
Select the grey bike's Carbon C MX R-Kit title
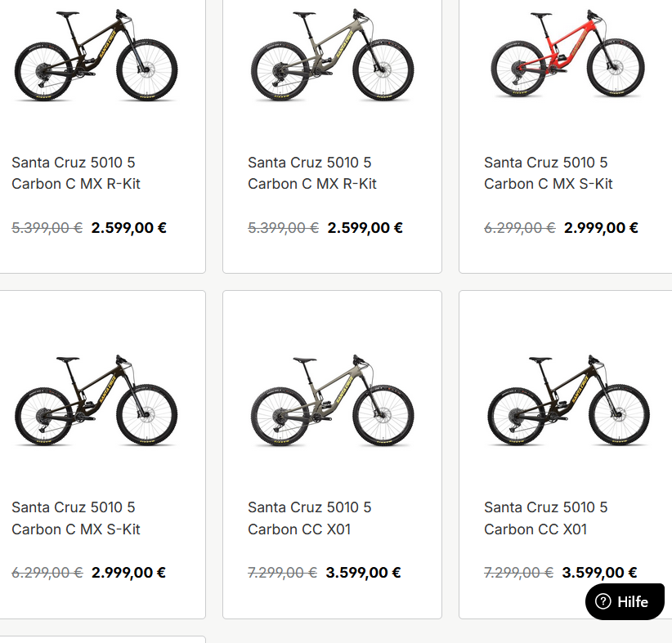[x=312, y=173]
